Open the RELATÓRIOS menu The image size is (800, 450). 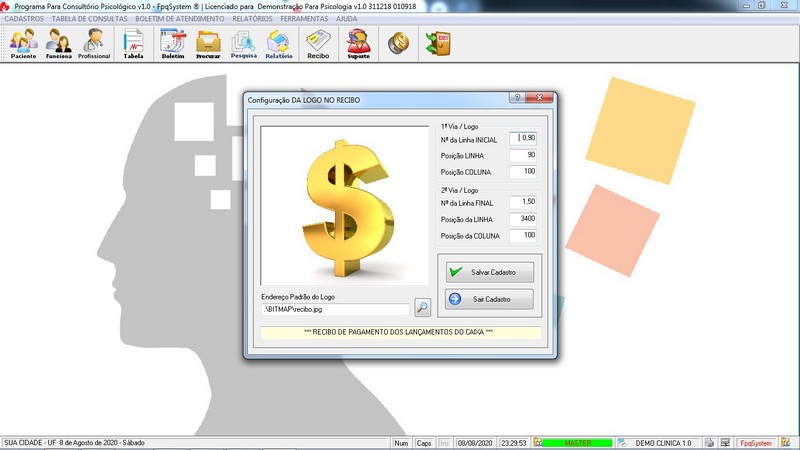[252, 18]
